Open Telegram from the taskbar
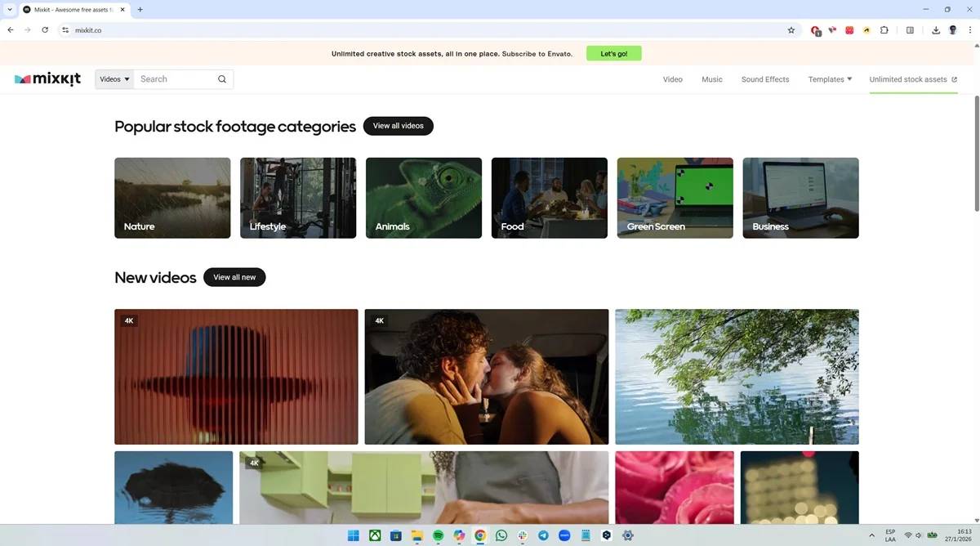Image resolution: width=980 pixels, height=546 pixels. click(544, 535)
